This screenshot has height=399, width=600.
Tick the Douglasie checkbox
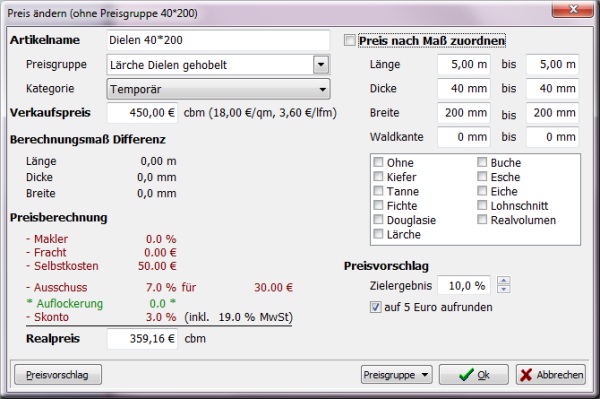point(378,219)
